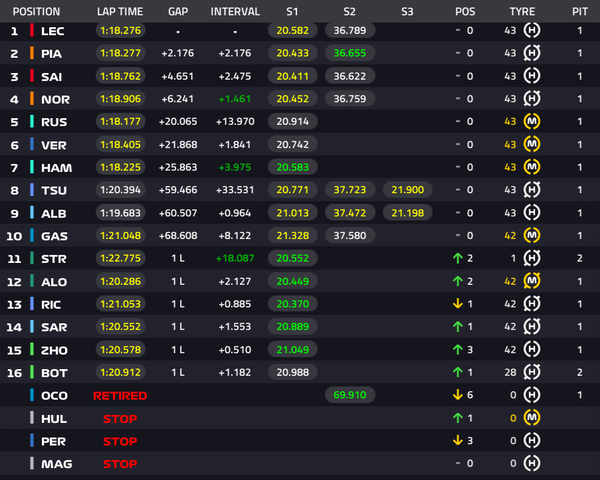
Task: Click the RETIRED status for OCO
Action: [x=120, y=395]
